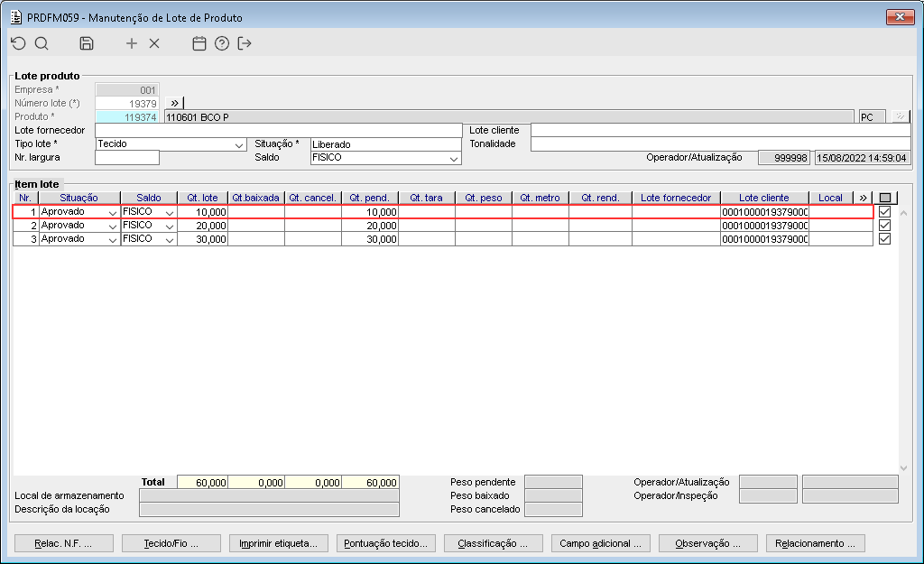The width and height of the screenshot is (924, 564).
Task: Click the Peso pendente field
Action: (553, 483)
